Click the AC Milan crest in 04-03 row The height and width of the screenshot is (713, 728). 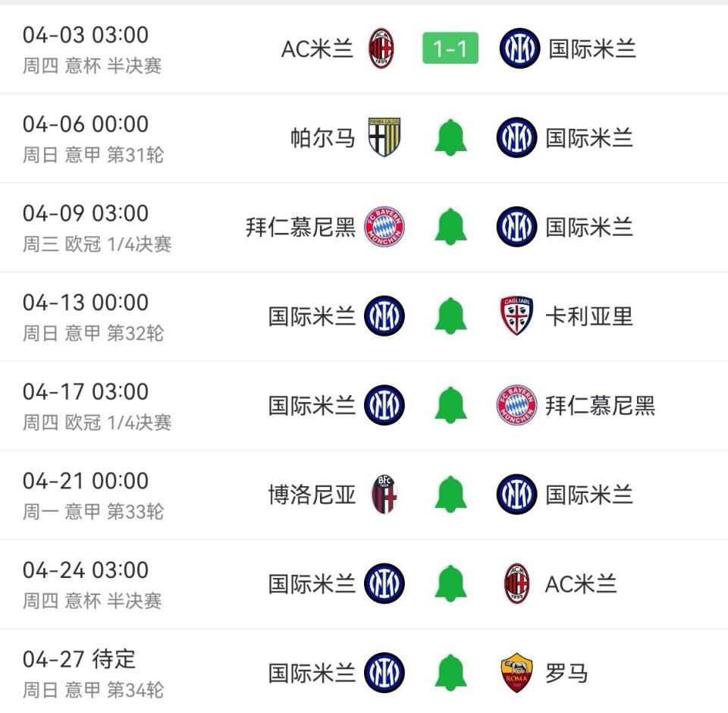point(381,49)
